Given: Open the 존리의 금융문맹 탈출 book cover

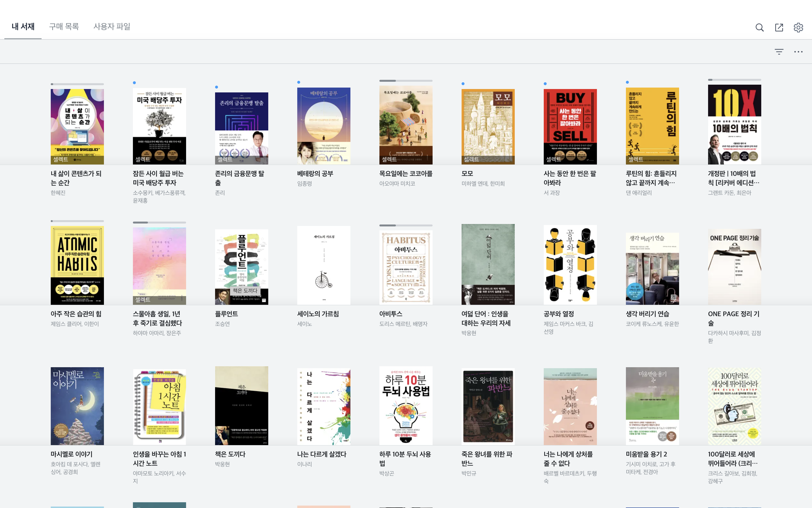Looking at the screenshot, I should (242, 128).
